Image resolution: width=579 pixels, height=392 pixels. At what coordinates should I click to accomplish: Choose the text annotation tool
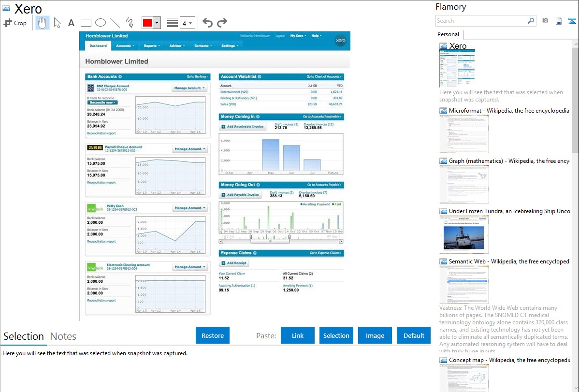point(71,23)
